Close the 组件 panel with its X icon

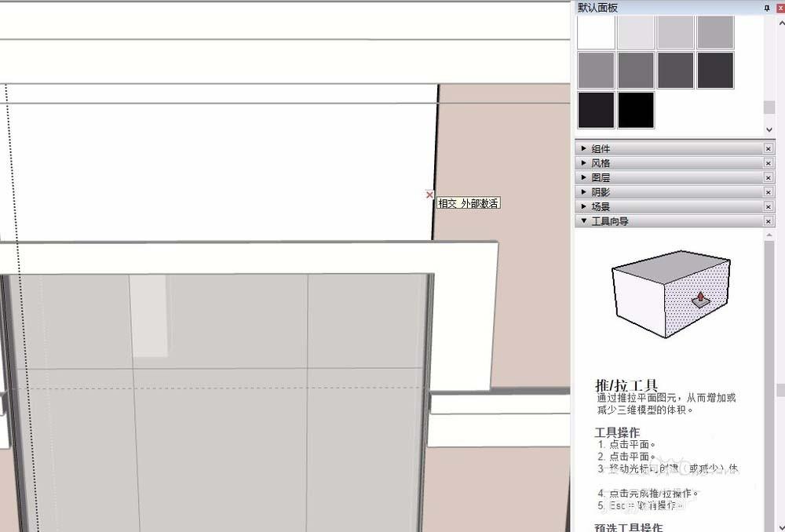(768, 148)
